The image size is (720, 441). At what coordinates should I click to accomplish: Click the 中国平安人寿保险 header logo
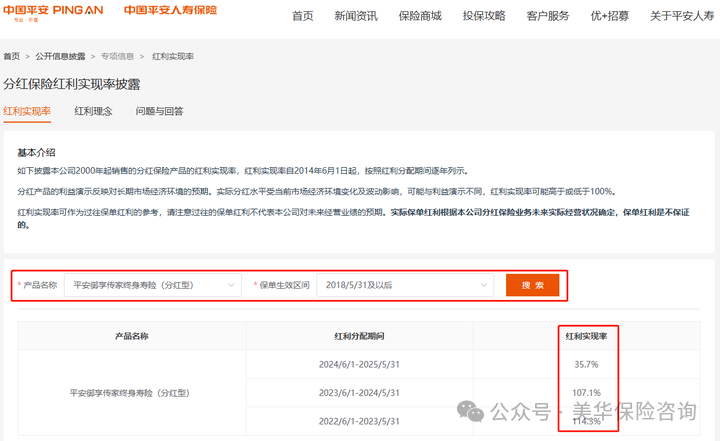click(170, 11)
